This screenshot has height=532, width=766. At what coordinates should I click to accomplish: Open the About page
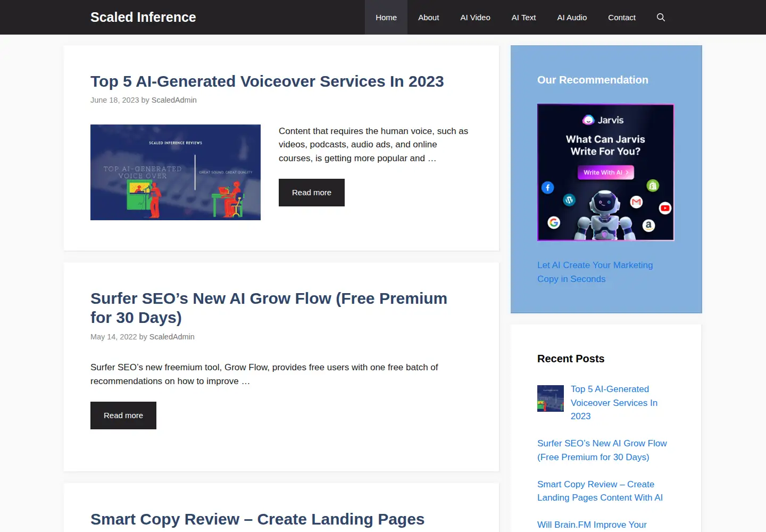428,17
